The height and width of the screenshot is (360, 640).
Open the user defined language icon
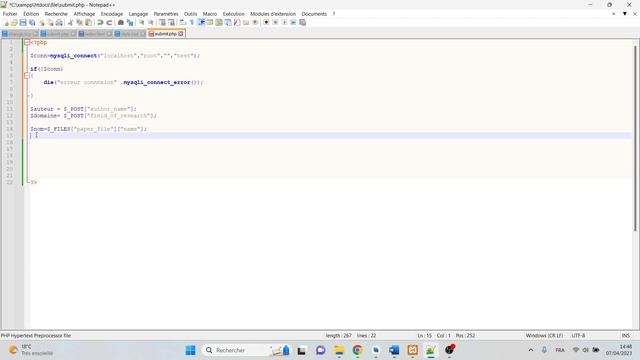pyautogui.click(x=210, y=22)
